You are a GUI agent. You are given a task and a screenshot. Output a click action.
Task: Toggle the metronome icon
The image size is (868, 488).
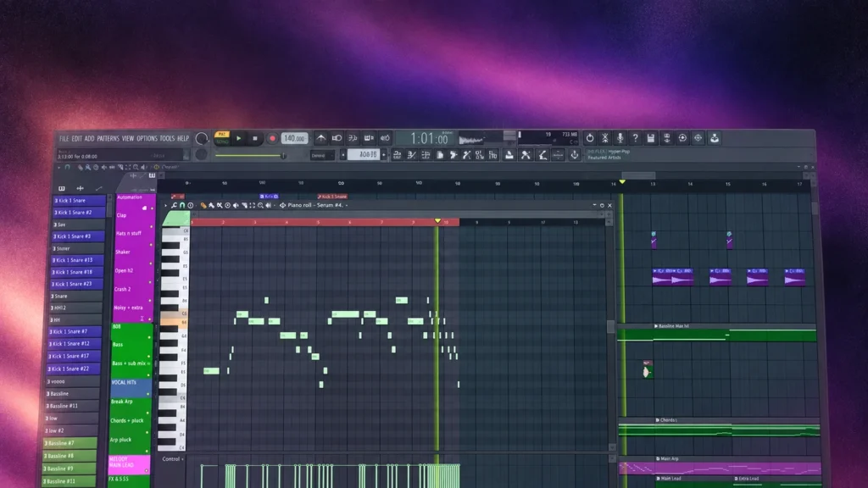[x=321, y=138]
